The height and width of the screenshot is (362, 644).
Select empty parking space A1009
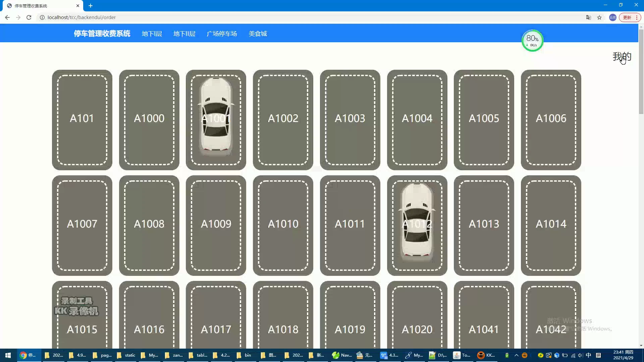[216, 225]
